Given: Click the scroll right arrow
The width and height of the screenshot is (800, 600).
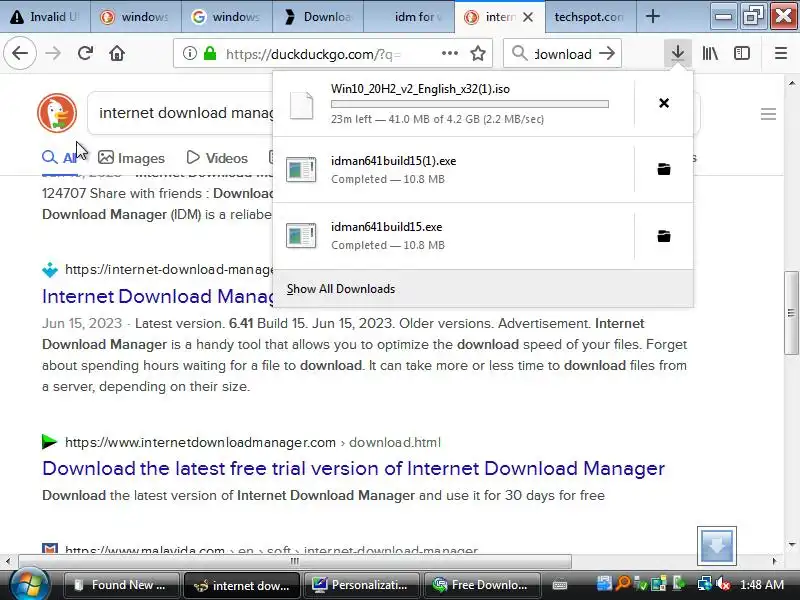Looking at the screenshot, I should click(x=774, y=561).
